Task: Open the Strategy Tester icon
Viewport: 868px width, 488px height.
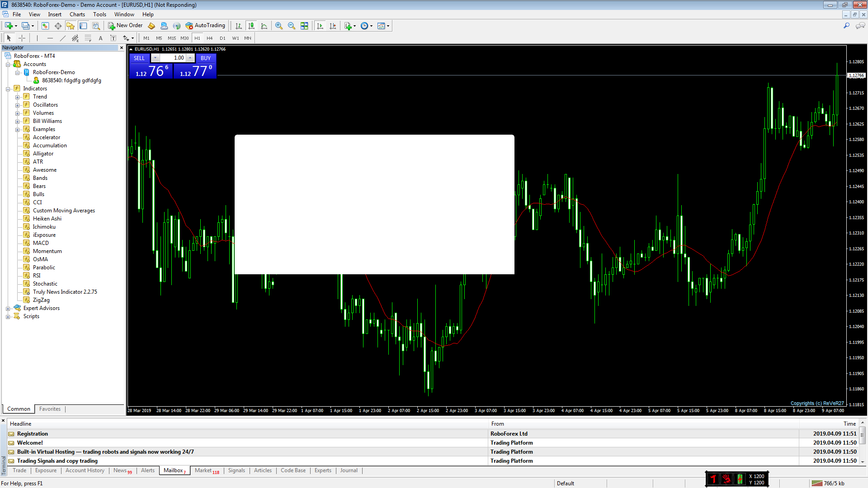Action: pos(96,26)
